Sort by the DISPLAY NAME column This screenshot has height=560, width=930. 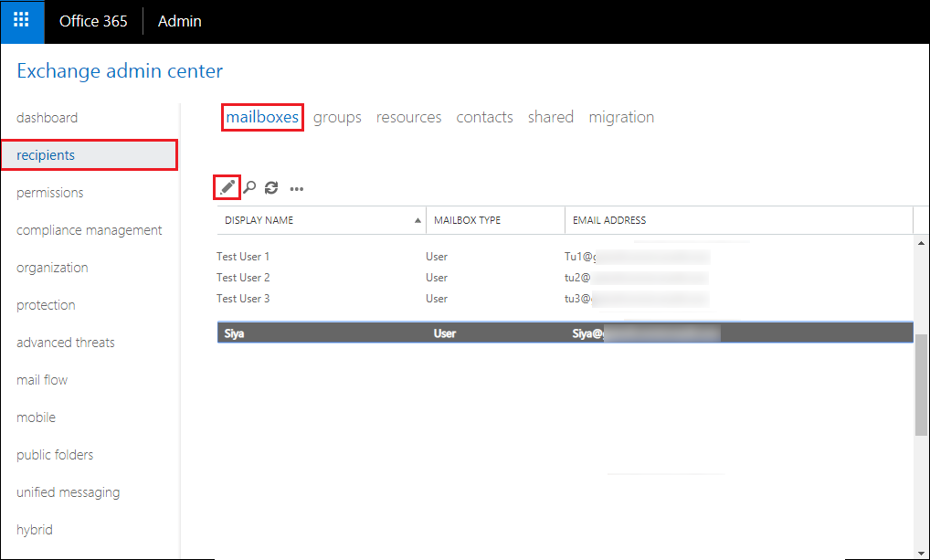[x=322, y=220]
